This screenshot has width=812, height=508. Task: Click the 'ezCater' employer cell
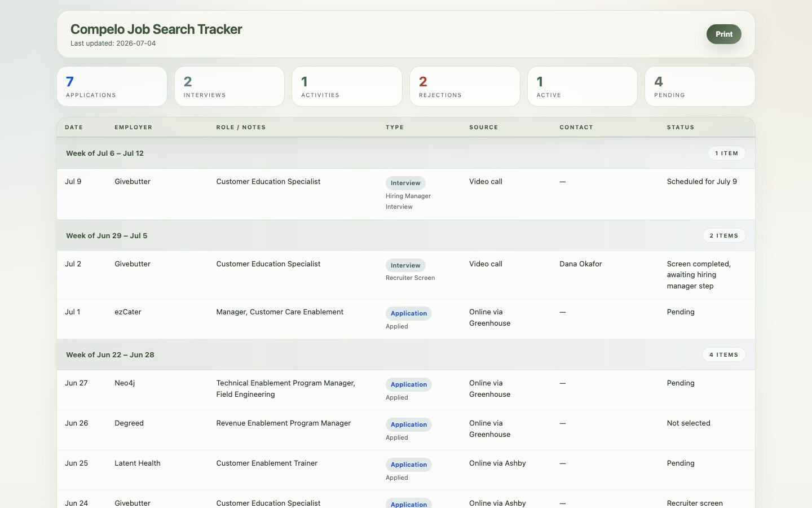(128, 312)
